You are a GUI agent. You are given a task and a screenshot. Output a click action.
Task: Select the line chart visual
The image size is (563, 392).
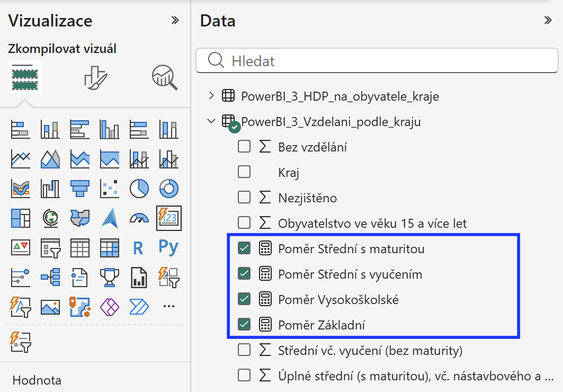(21, 159)
